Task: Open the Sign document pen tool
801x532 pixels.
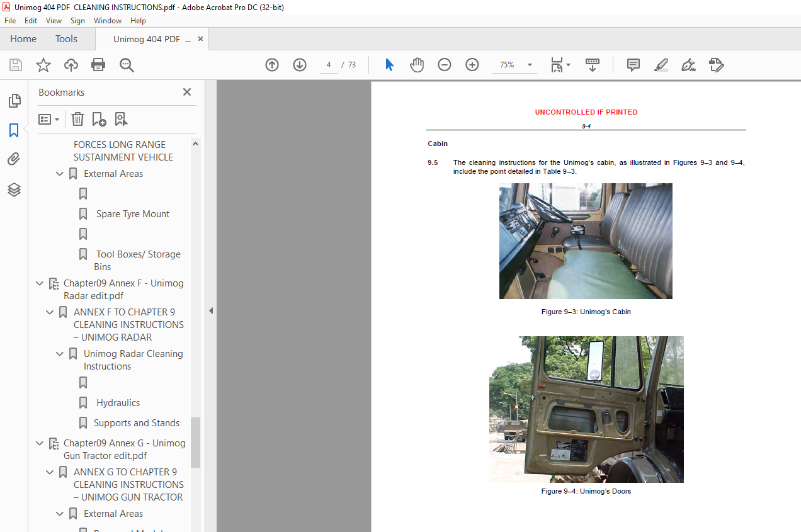Action: pos(688,65)
